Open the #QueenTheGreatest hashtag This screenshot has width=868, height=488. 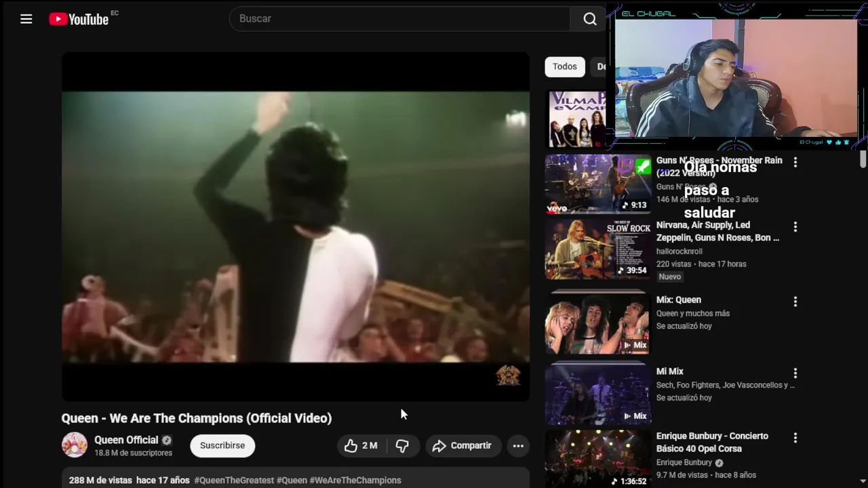pyautogui.click(x=234, y=480)
